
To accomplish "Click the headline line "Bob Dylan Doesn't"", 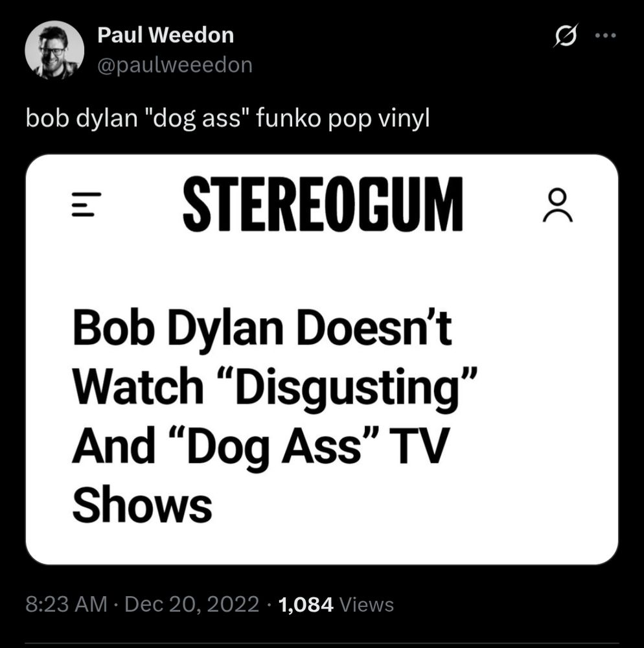I will click(x=262, y=329).
